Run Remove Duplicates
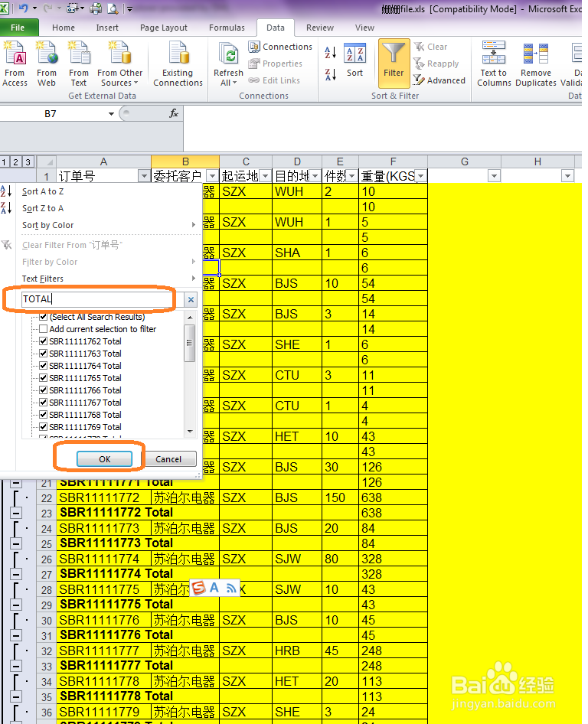 536,64
